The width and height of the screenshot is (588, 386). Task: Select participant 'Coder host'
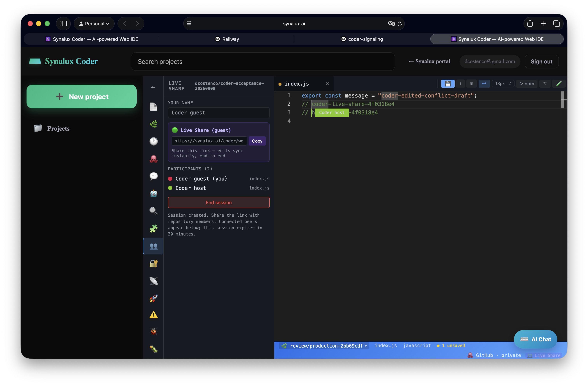tap(219, 188)
